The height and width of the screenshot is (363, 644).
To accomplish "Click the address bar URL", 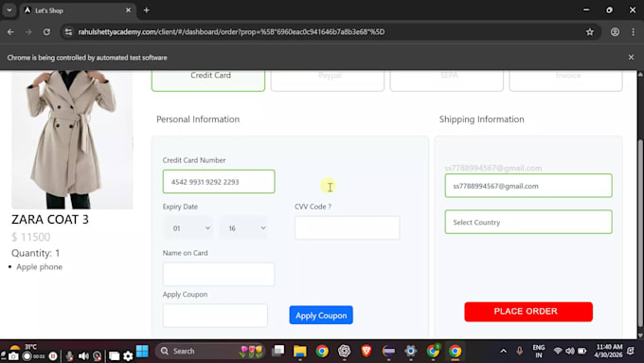I will pos(231,31).
